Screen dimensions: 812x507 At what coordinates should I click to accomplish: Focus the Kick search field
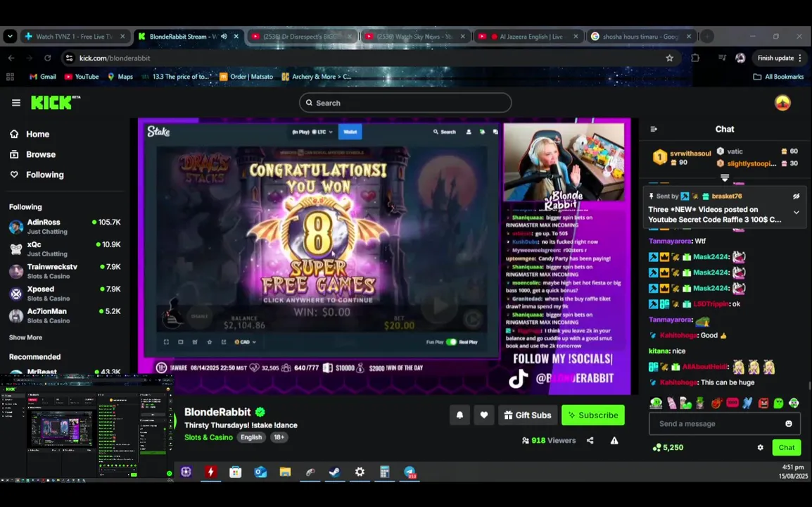click(x=405, y=103)
